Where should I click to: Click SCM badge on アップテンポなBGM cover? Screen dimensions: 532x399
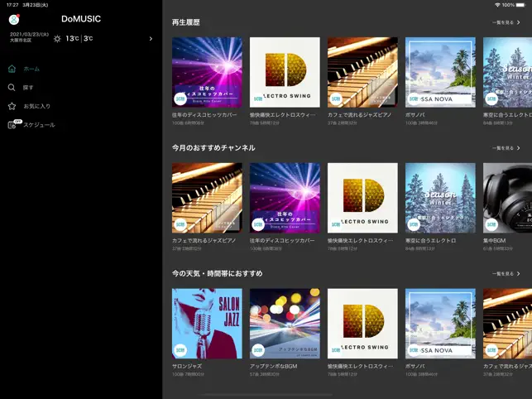pyautogui.click(x=258, y=350)
